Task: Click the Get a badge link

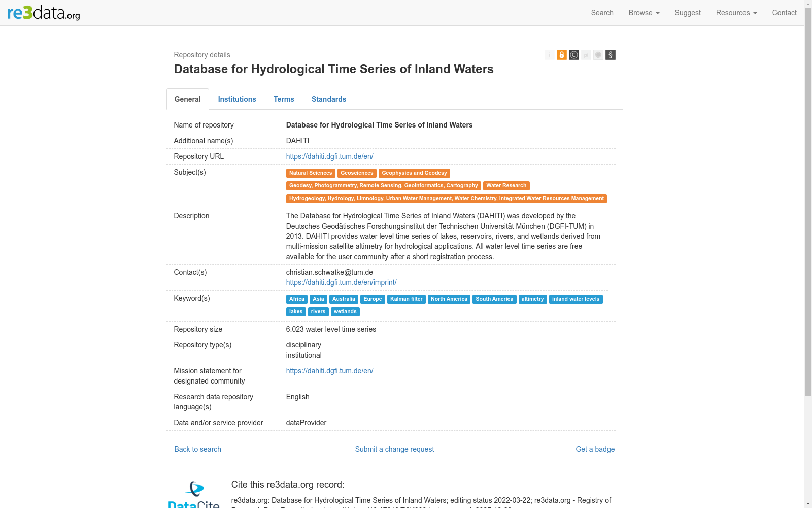Action: click(x=595, y=449)
